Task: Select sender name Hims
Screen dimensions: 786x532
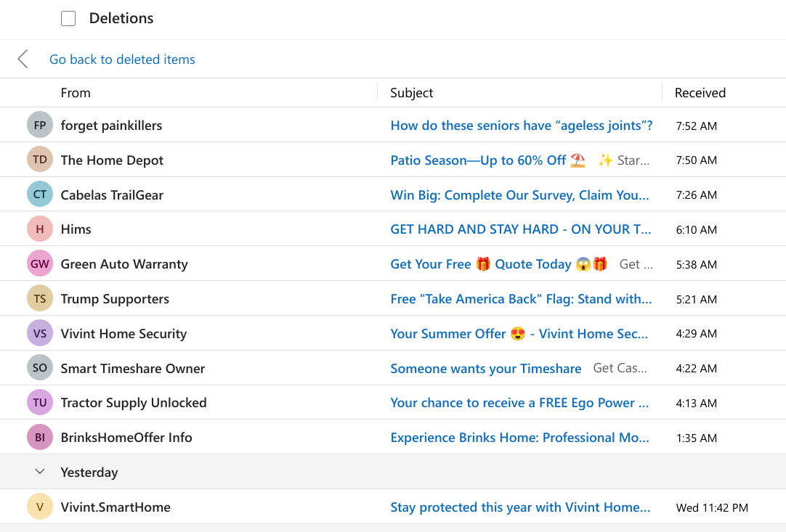Action: pyautogui.click(x=76, y=229)
